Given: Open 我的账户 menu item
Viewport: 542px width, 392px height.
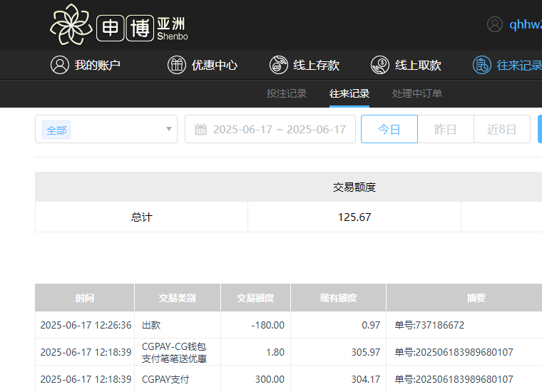Looking at the screenshot, I should coord(98,65).
